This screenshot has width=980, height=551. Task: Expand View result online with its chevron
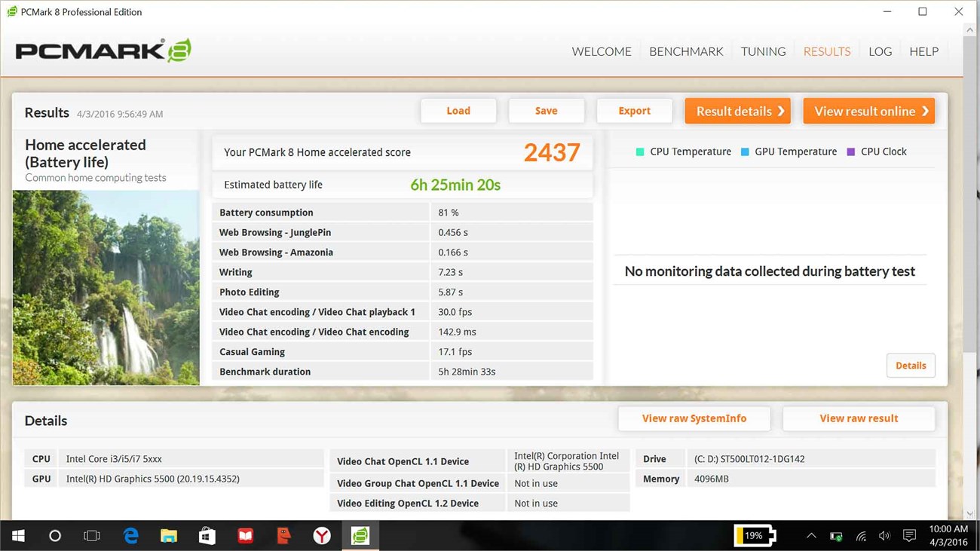pos(926,111)
